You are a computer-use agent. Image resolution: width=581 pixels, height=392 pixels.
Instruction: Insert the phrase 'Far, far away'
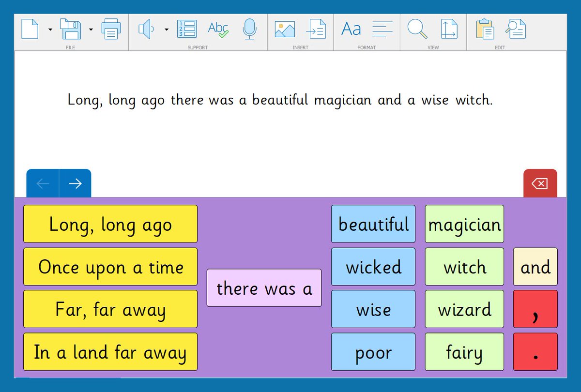(x=110, y=309)
